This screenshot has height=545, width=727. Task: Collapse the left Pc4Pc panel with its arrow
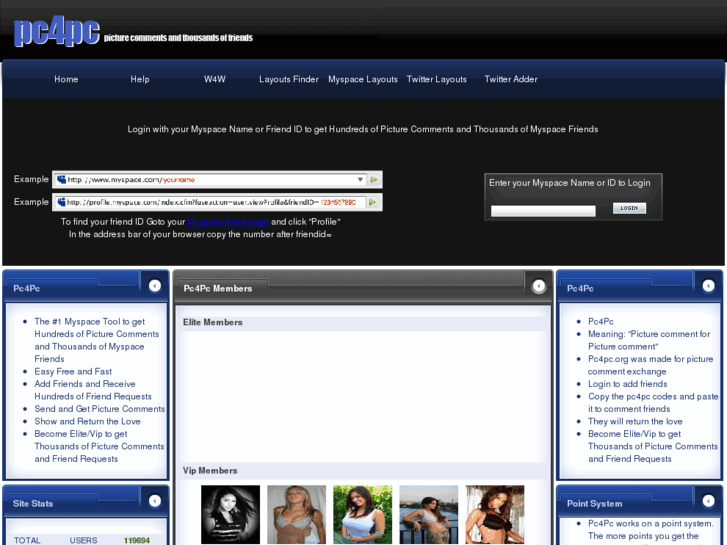click(155, 286)
